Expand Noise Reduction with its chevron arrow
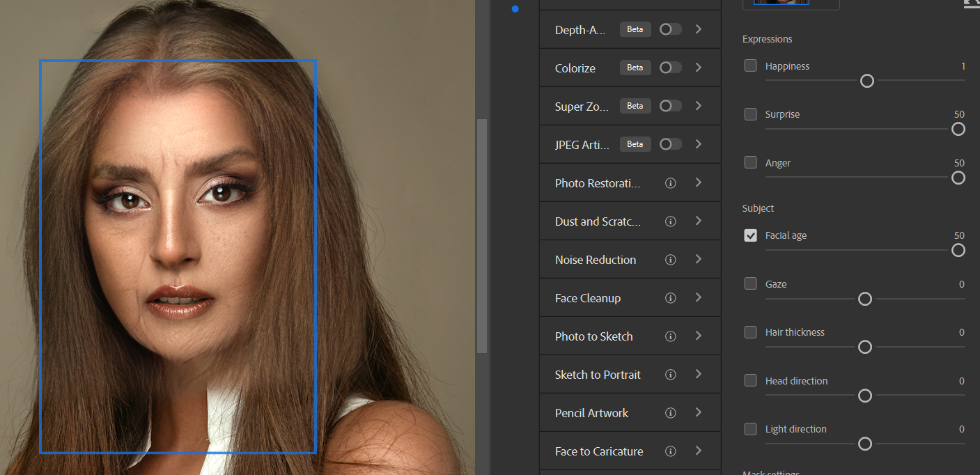 [699, 259]
